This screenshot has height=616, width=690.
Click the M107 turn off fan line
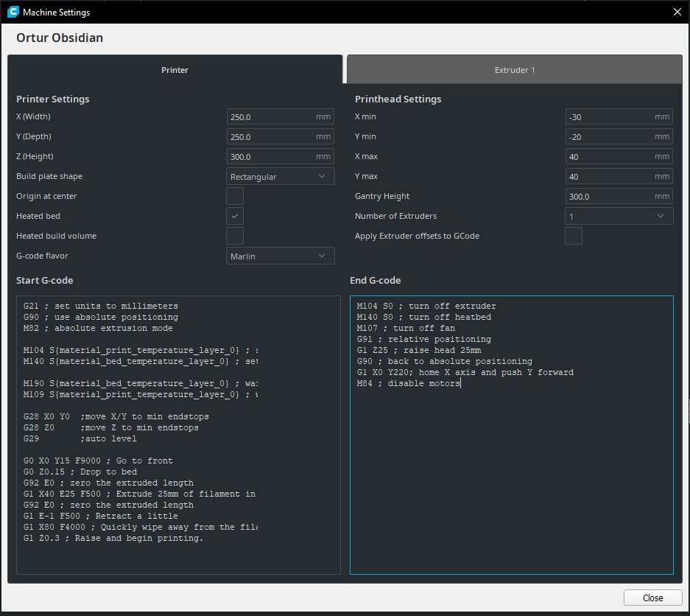(x=406, y=328)
